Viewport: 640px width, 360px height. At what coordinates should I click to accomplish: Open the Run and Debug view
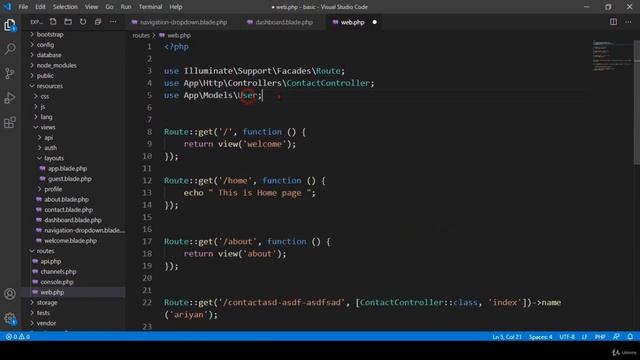tap(10, 98)
